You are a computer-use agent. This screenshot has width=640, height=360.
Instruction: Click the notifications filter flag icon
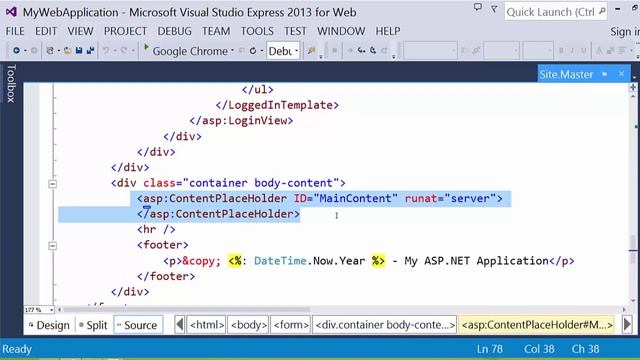click(x=494, y=8)
